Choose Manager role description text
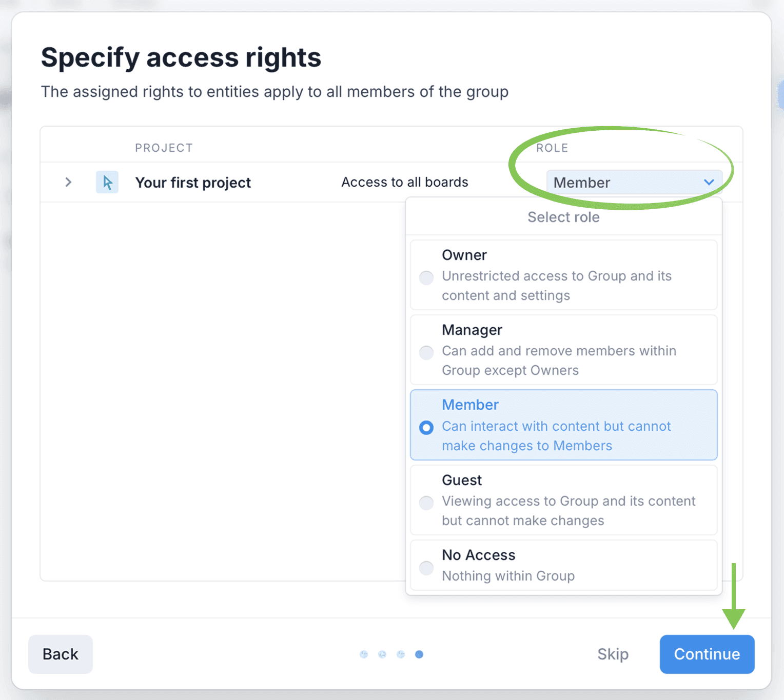This screenshot has height=700, width=784. coord(559,361)
